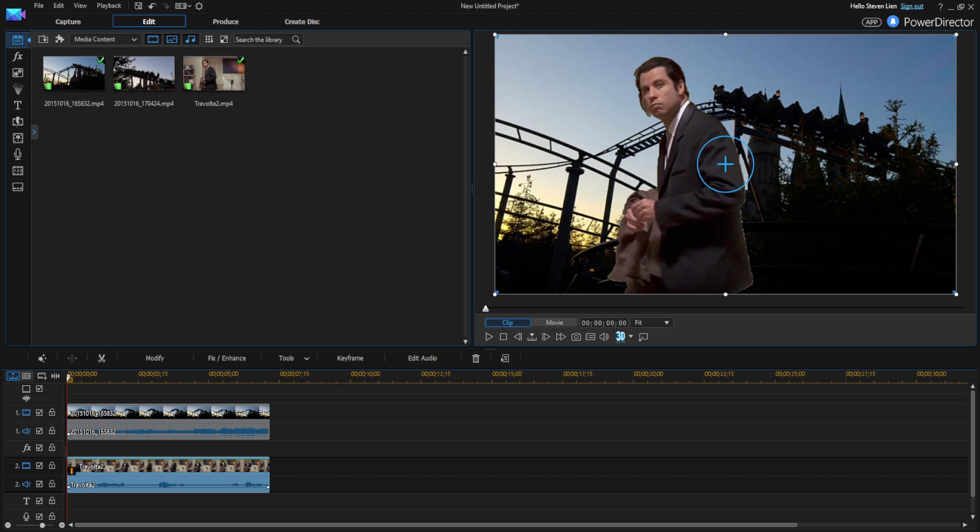Open preview quality settings icon
Viewport: 980px width, 532px height.
[590, 336]
